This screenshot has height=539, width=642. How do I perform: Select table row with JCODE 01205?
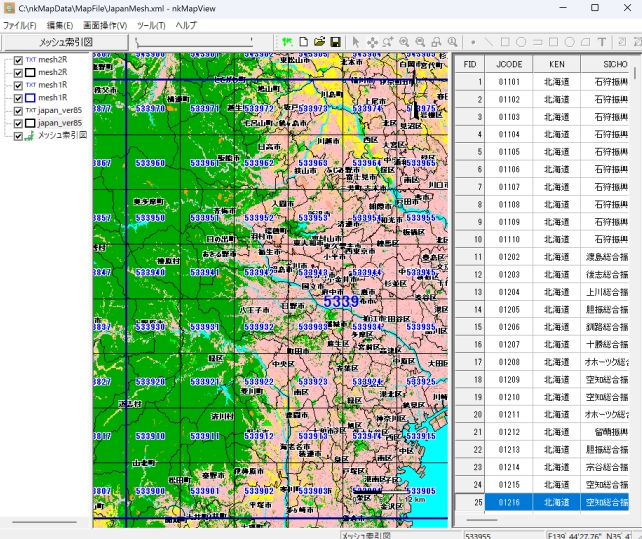pos(509,309)
